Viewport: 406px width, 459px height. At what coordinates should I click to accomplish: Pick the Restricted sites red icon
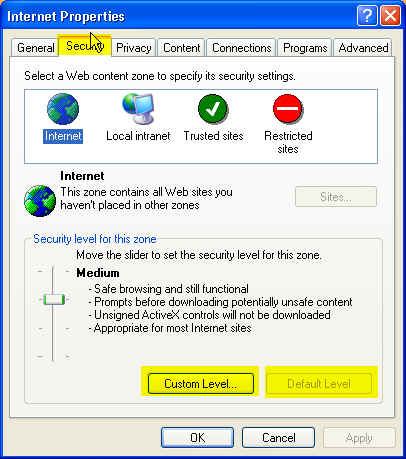point(288,109)
